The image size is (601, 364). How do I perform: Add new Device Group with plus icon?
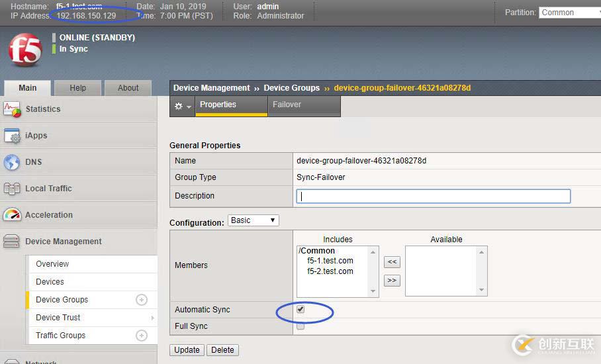(141, 300)
